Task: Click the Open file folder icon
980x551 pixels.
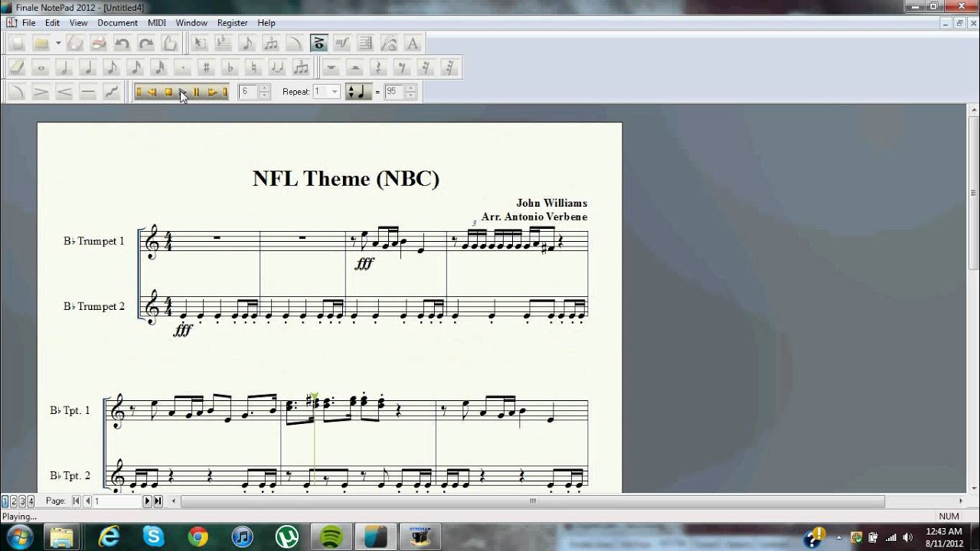Action: (41, 43)
